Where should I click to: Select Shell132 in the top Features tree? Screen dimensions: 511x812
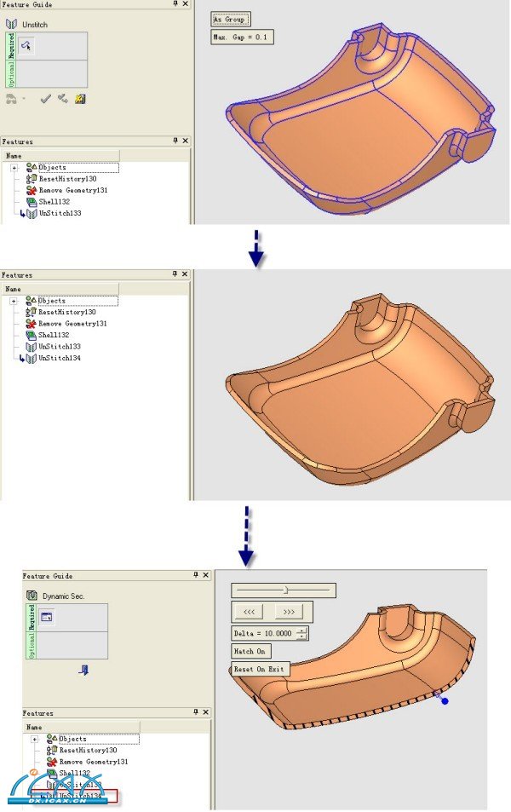(x=55, y=201)
